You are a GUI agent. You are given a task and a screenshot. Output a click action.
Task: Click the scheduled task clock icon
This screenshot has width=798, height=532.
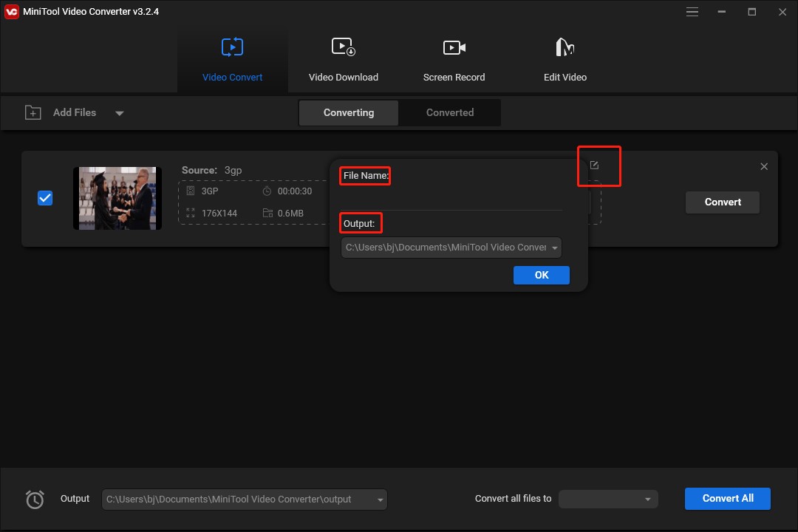point(35,499)
